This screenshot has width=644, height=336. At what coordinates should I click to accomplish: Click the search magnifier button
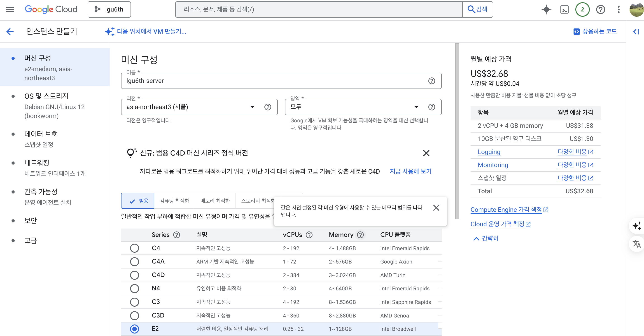[478, 9]
